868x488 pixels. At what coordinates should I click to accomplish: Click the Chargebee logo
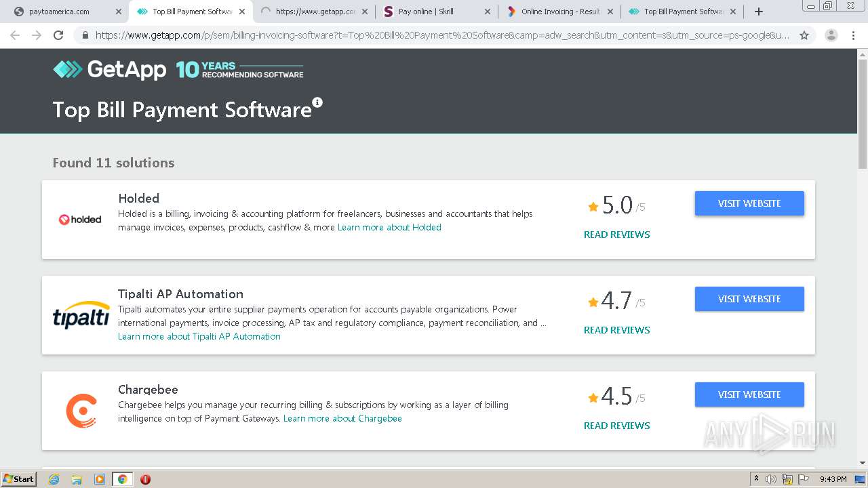point(81,411)
